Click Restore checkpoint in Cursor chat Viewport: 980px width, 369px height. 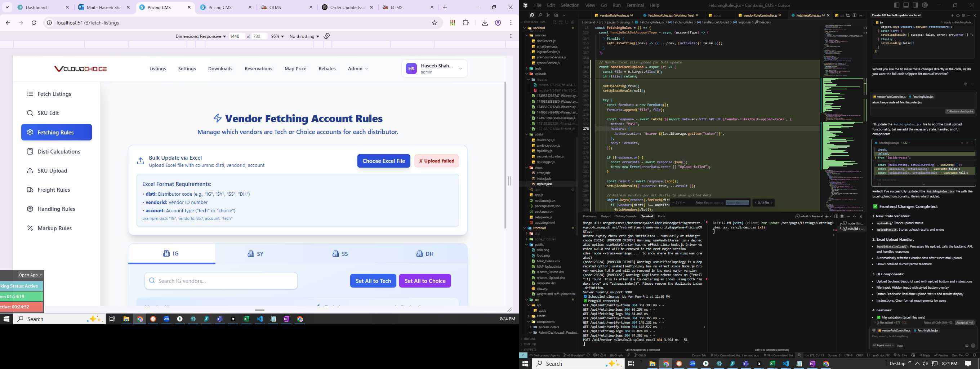(960, 111)
